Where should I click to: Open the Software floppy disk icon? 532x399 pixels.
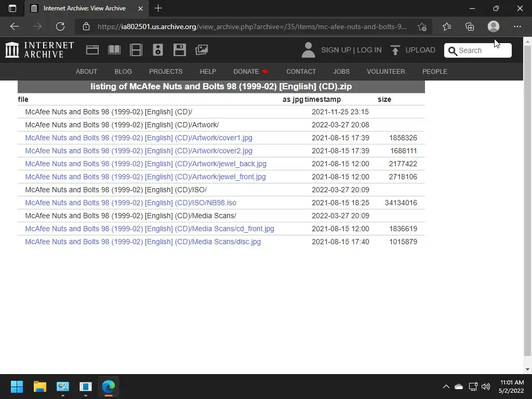click(179, 50)
